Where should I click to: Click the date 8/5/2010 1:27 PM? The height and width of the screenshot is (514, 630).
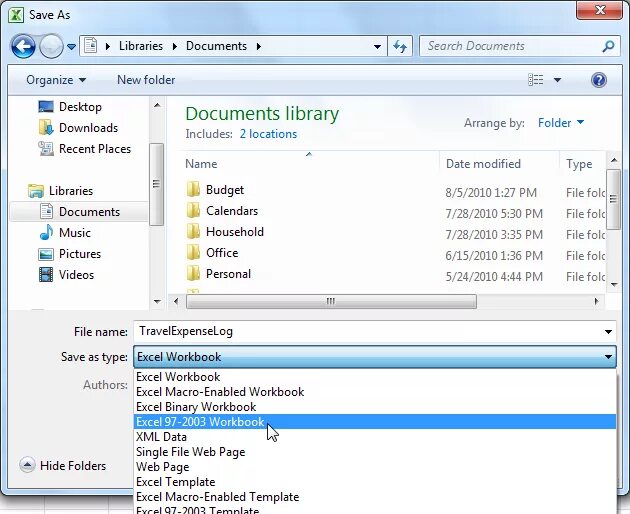[x=491, y=193]
